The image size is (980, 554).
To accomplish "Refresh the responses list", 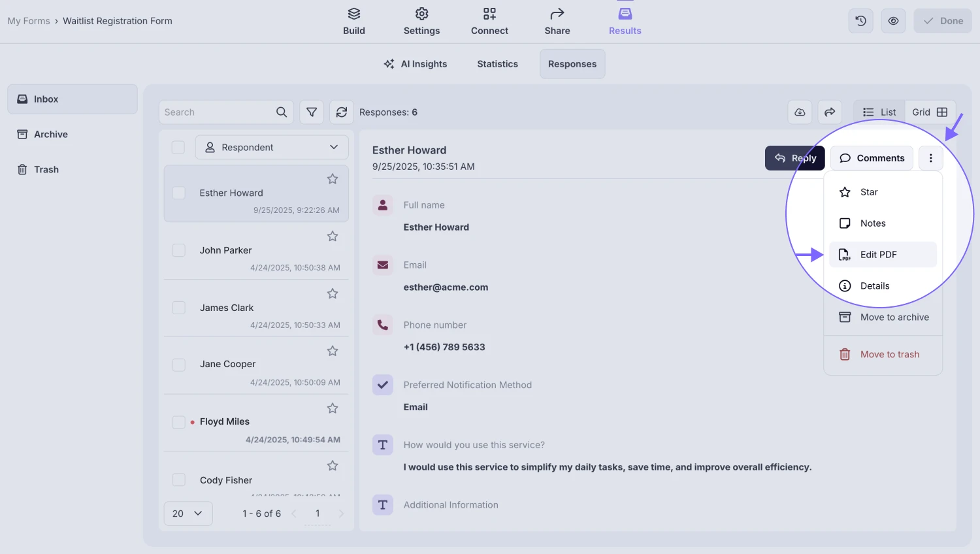I will coord(341,112).
